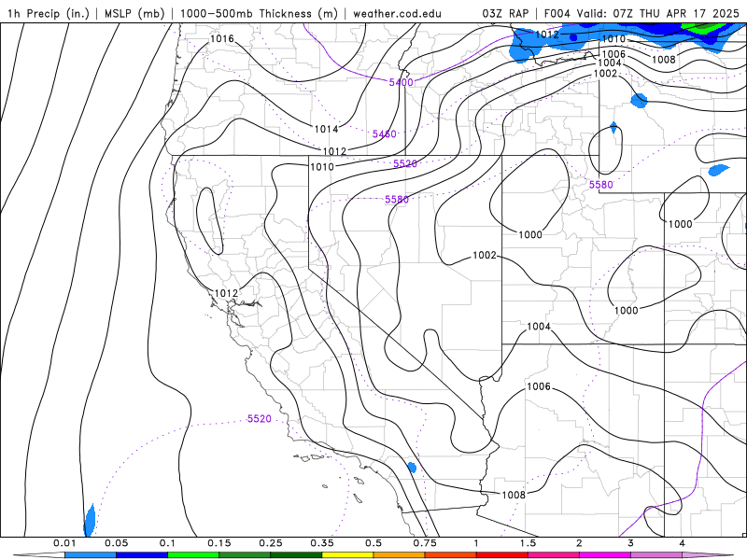Click the red-orange 0.75–1 legend swatch
Viewport: 747px width, 560px height.
(x=451, y=555)
